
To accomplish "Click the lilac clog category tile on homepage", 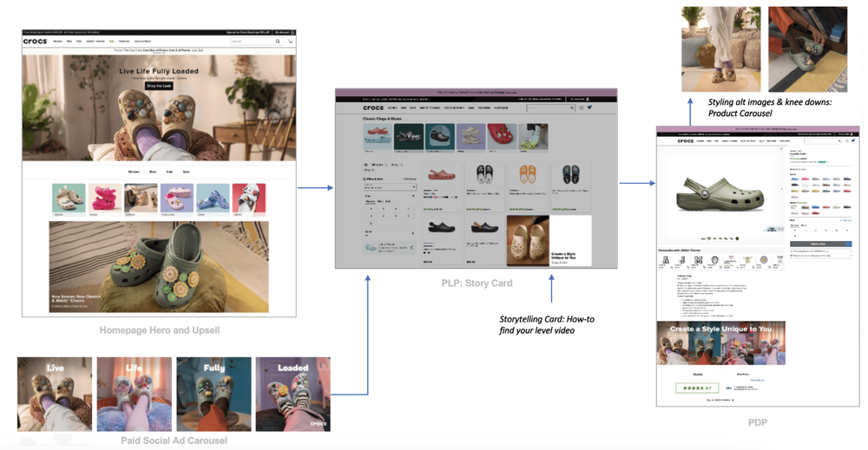I will coord(176,199).
